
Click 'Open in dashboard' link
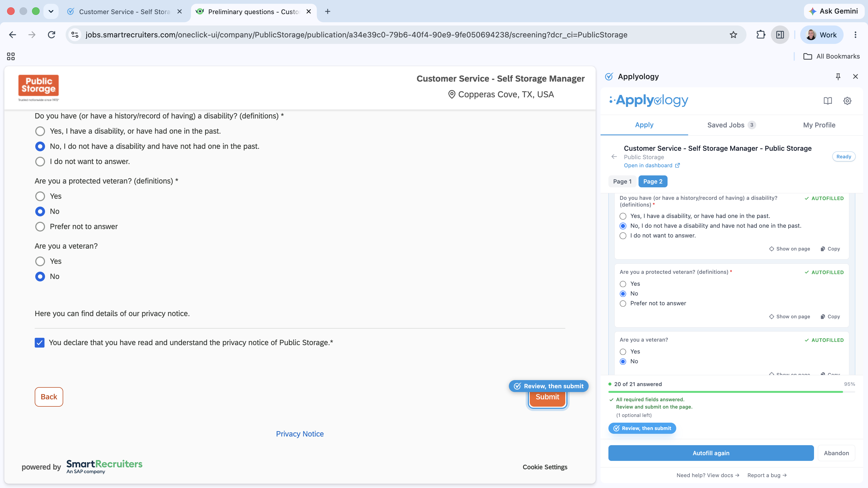point(652,165)
